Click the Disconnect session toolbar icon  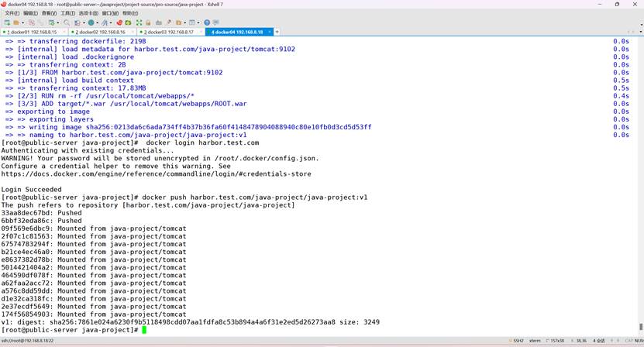(x=32, y=22)
